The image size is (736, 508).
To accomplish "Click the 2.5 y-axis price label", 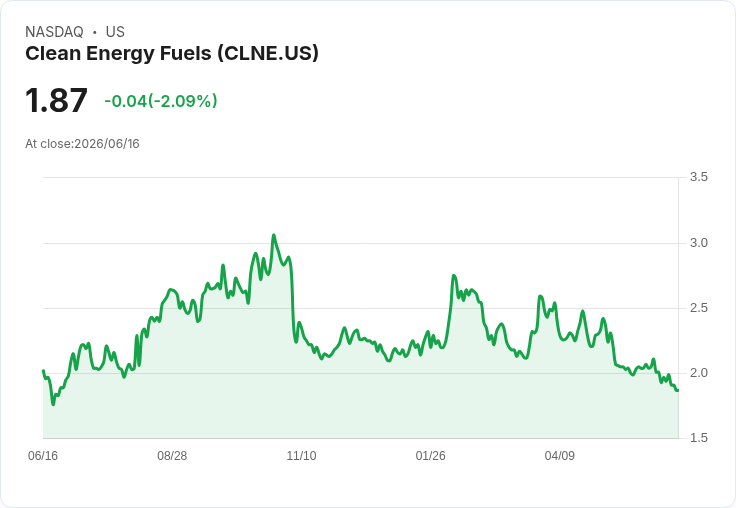I will pos(698,308).
